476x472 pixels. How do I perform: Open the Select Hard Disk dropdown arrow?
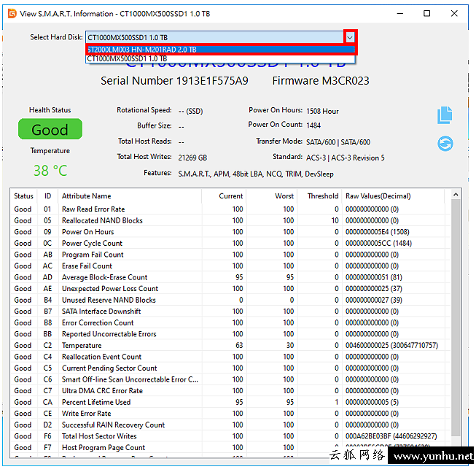[x=350, y=38]
